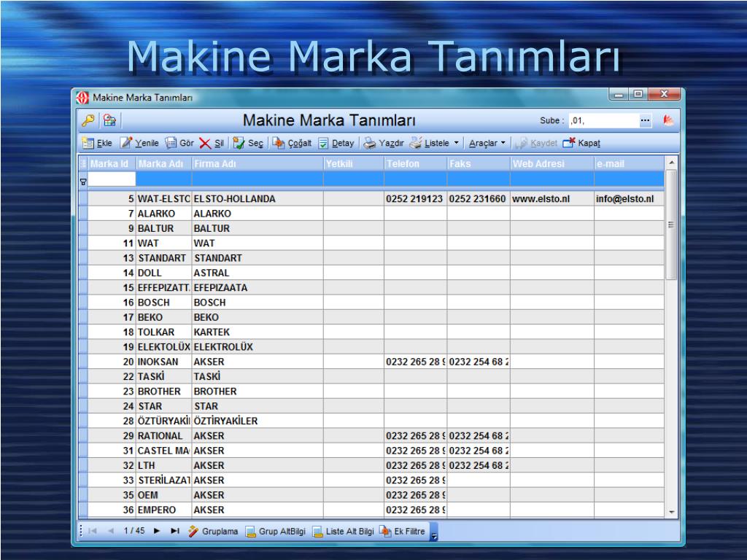Open the Araçlar menu

click(x=487, y=143)
